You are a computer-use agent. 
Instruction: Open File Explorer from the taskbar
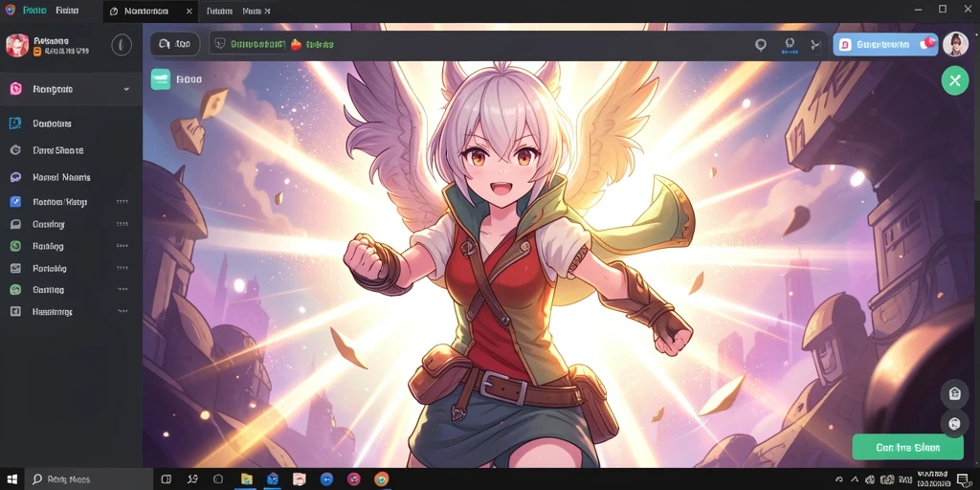pos(246,479)
